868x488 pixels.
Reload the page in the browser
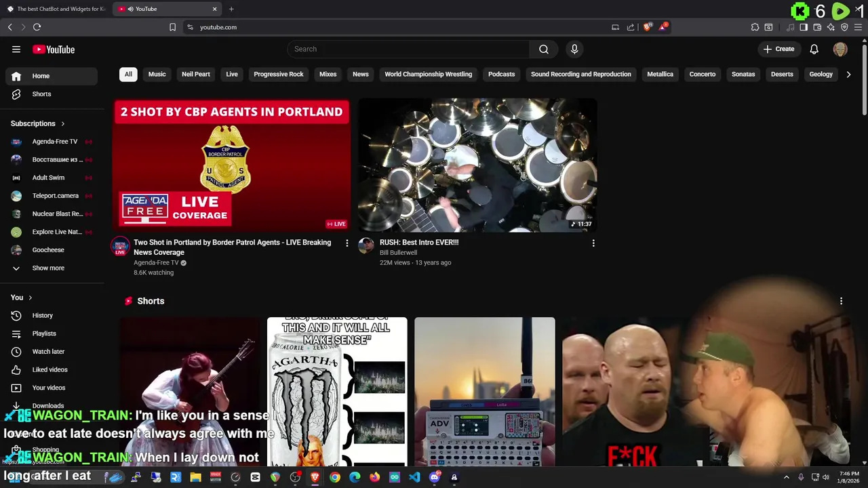tap(37, 27)
